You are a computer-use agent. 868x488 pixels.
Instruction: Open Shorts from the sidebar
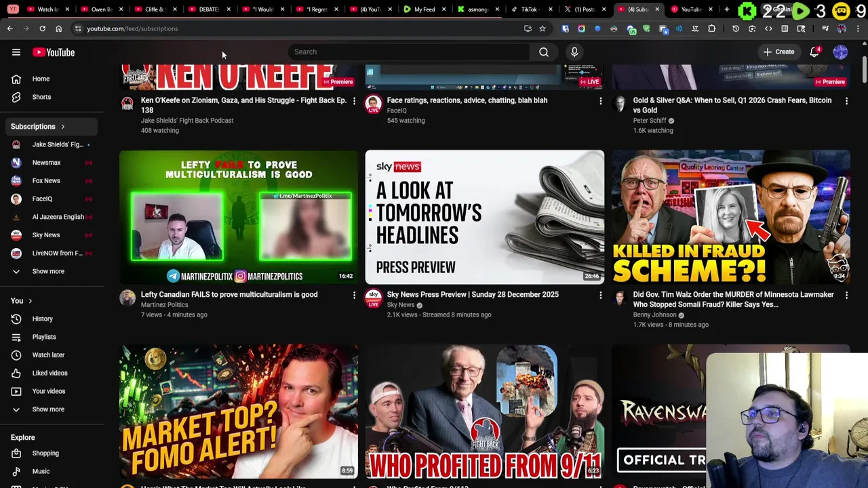[52, 97]
